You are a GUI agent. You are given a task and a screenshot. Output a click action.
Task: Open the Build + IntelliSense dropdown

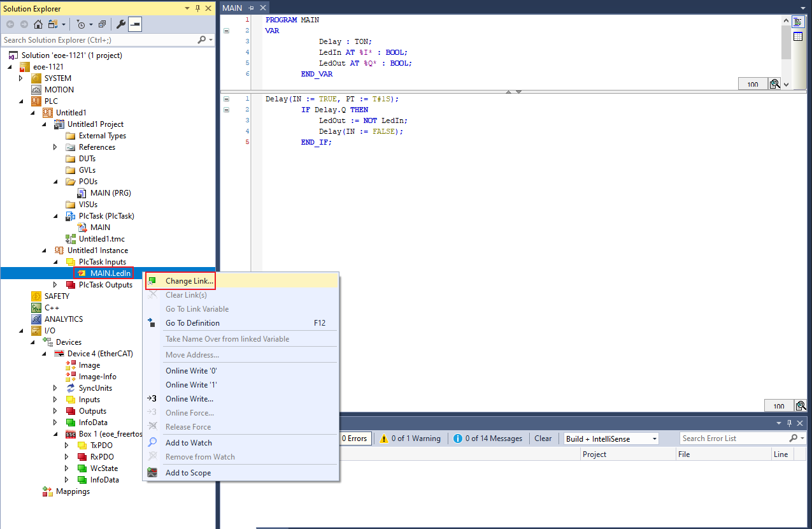tap(654, 438)
